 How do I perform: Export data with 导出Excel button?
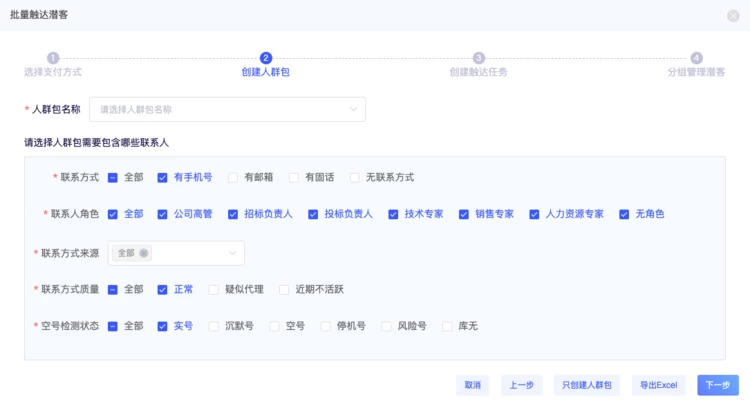point(659,385)
